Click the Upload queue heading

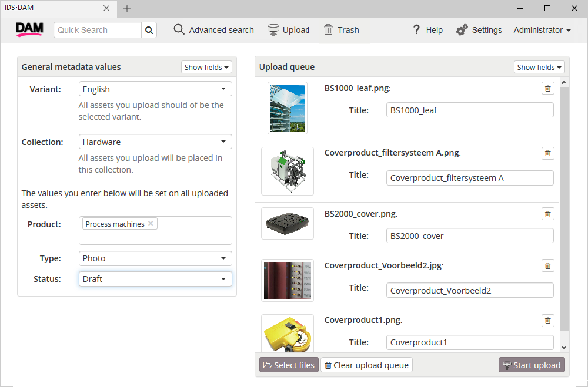pos(287,67)
